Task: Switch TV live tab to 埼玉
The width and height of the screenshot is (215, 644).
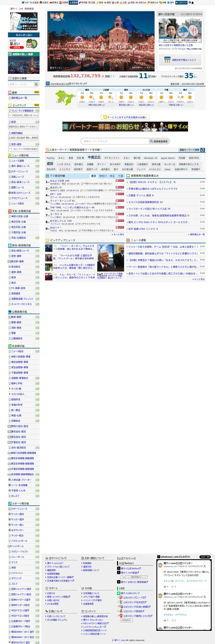Action: click(x=112, y=176)
